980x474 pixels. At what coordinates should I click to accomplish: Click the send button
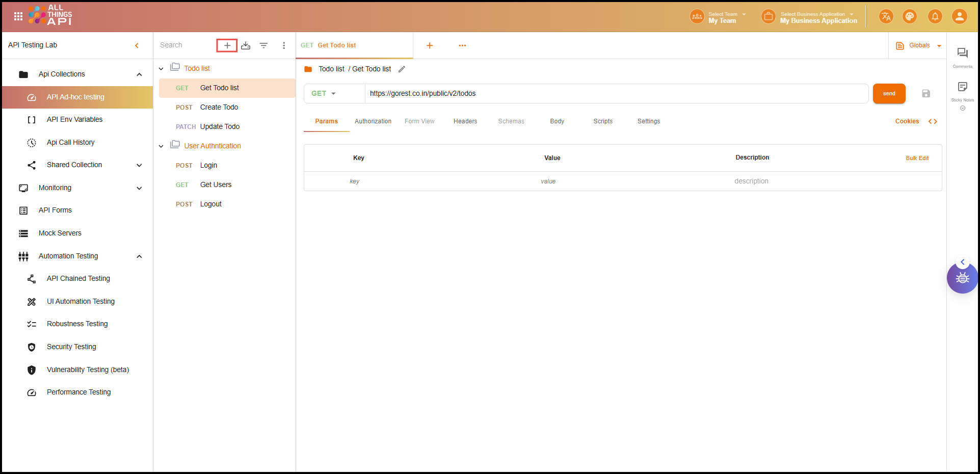point(889,94)
